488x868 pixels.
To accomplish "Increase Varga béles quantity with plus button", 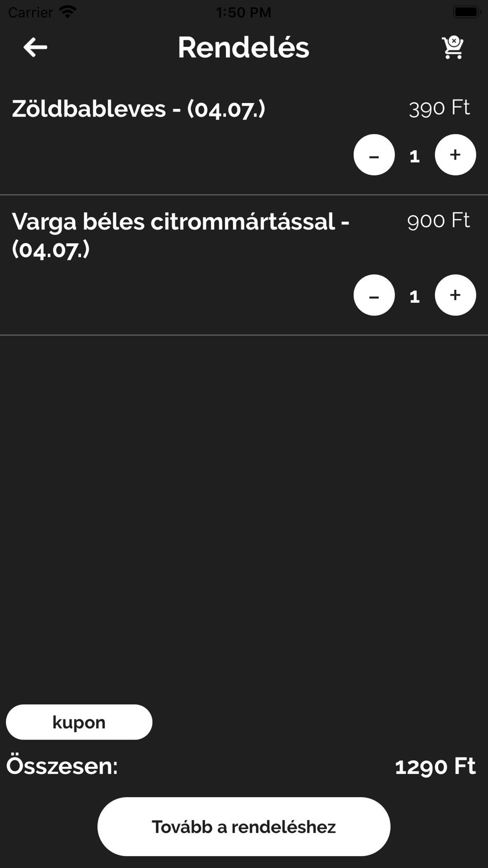I will click(455, 295).
